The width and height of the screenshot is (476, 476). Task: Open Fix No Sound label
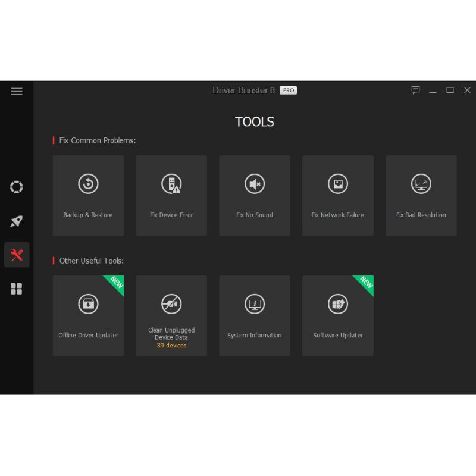pyautogui.click(x=255, y=215)
